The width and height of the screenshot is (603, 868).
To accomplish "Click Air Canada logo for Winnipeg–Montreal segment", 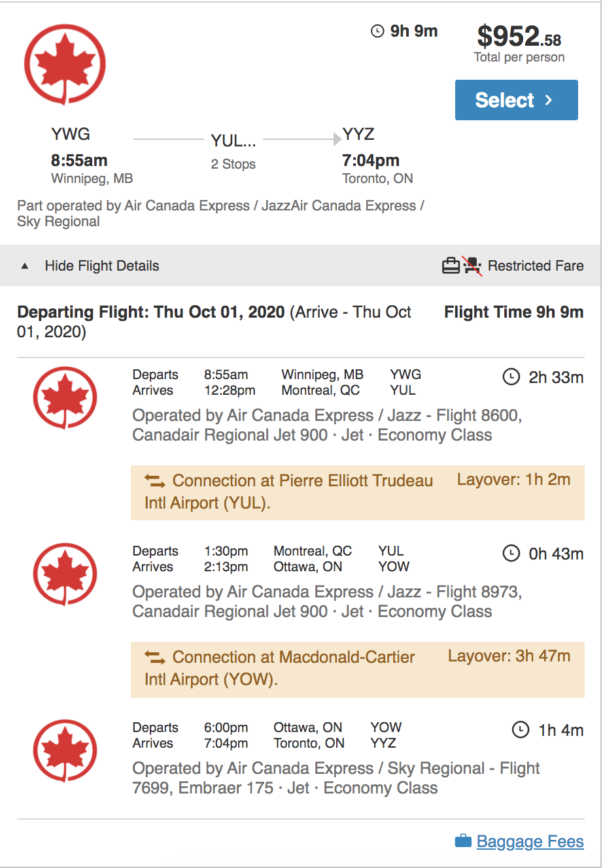I will [x=65, y=397].
